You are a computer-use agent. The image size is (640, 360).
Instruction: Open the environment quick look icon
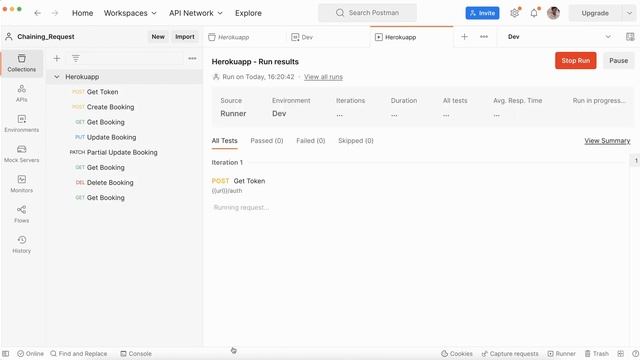[630, 37]
